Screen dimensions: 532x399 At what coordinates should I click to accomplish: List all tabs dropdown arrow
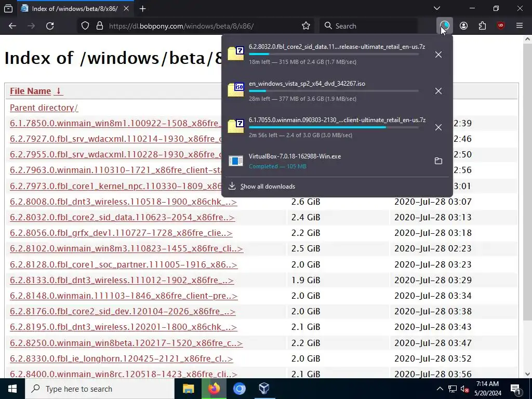pos(437,8)
